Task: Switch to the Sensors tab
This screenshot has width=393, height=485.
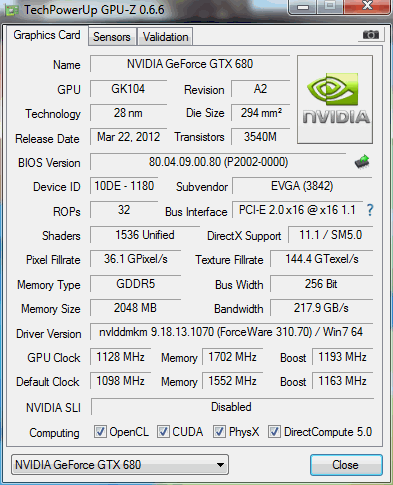Action: [112, 37]
